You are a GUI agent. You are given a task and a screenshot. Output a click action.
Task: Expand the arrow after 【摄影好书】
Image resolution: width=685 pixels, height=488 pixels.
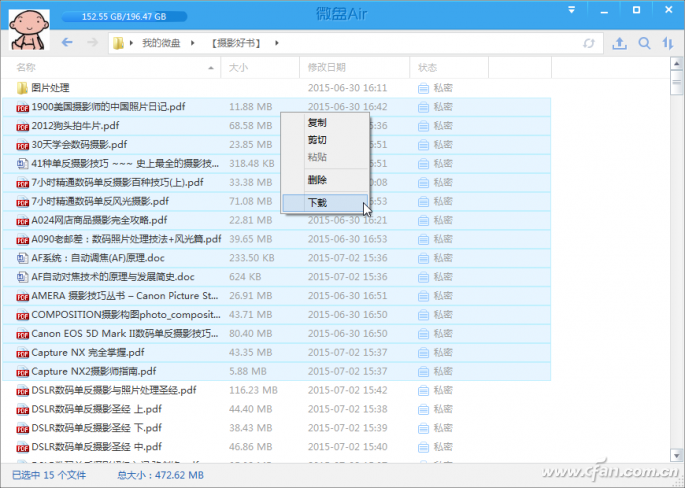click(x=277, y=43)
